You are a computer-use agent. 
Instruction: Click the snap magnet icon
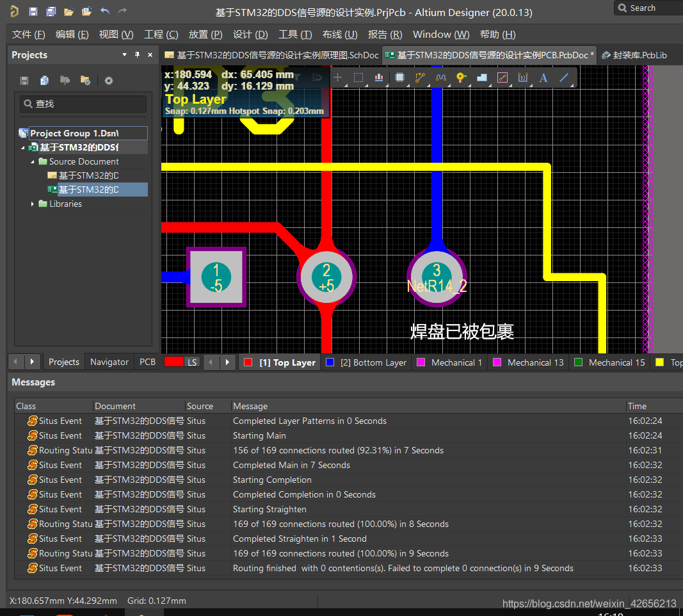[317, 77]
